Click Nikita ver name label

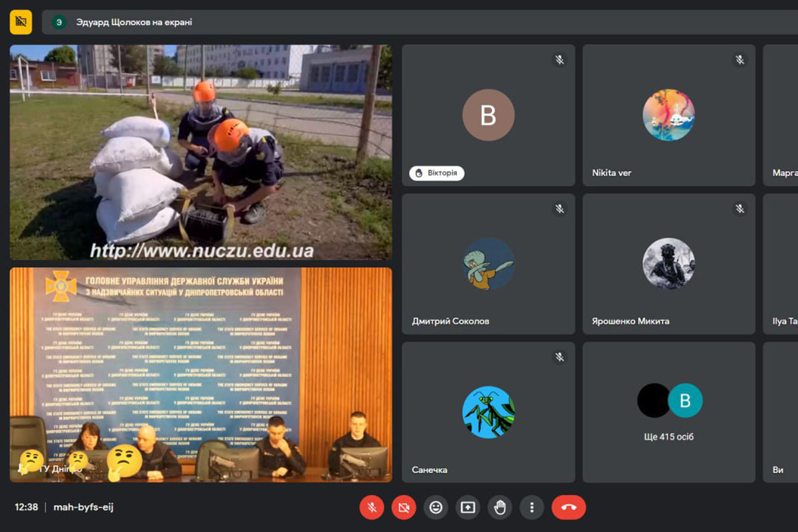click(x=612, y=173)
